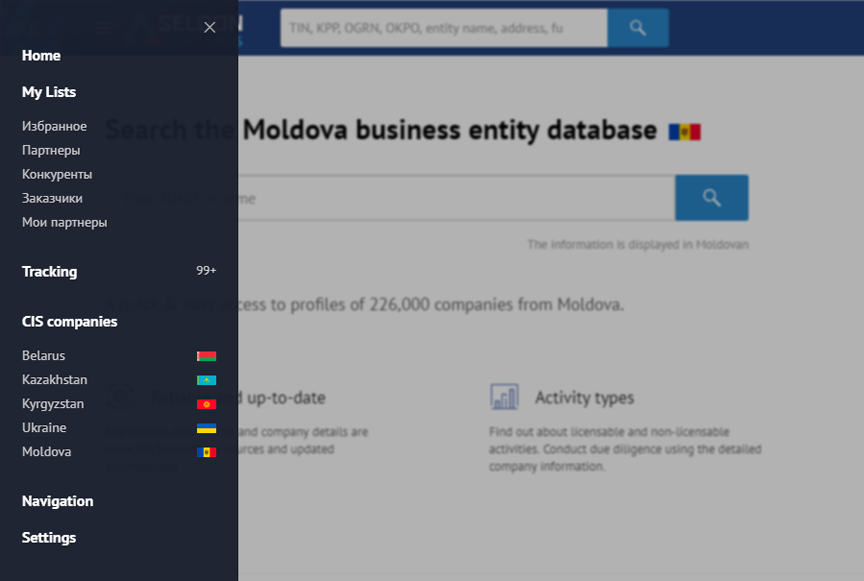Expand the Settings section

pyautogui.click(x=49, y=537)
